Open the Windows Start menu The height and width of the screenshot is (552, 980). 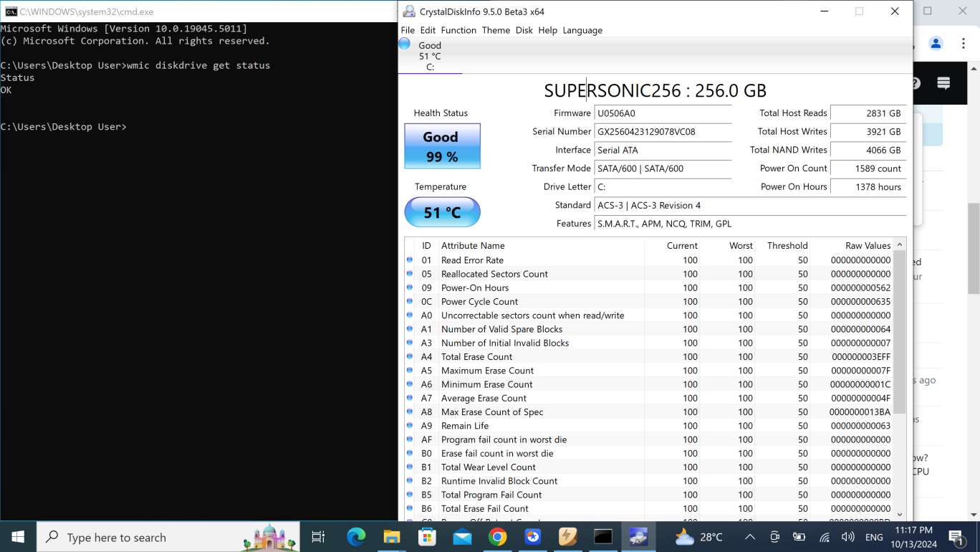coord(17,537)
